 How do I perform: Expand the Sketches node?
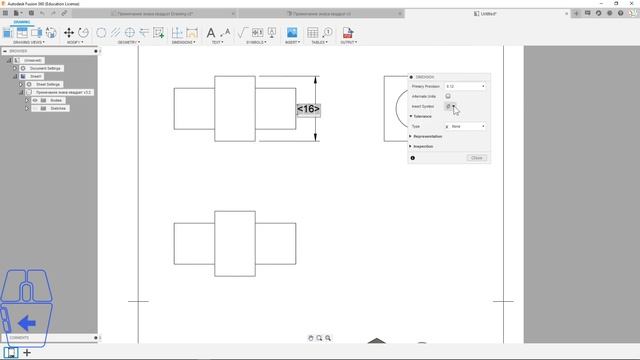point(27,108)
